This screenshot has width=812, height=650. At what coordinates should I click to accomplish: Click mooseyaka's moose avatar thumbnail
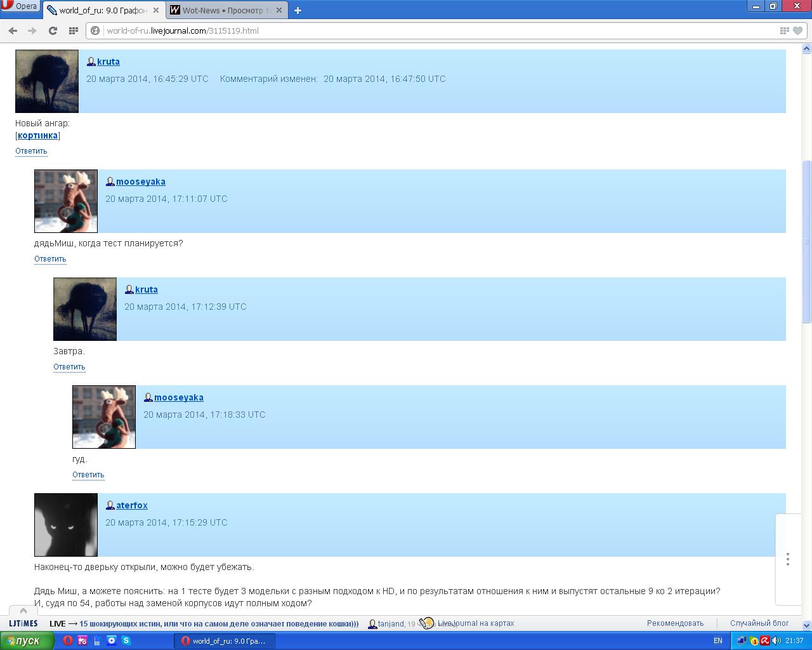(66, 201)
